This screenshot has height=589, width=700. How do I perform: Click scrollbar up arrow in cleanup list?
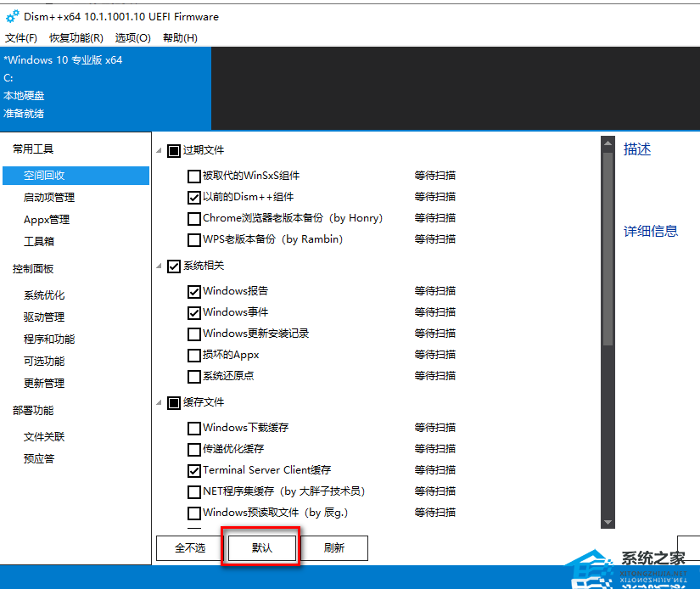tap(608, 143)
